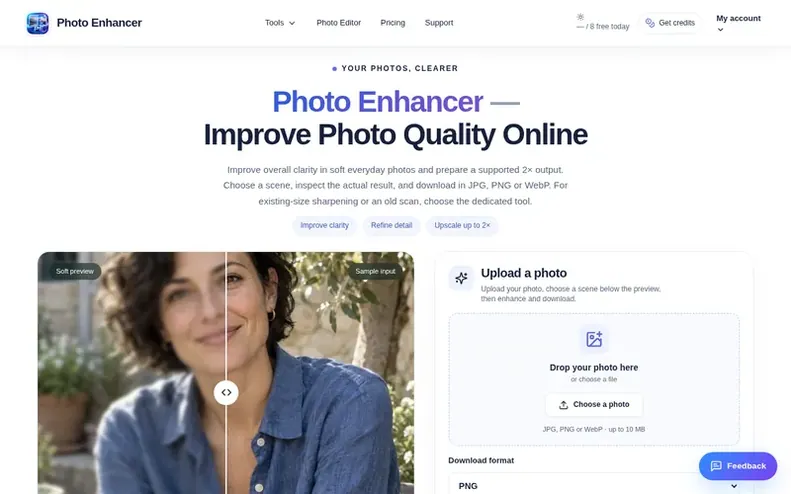This screenshot has height=494, width=791.
Task: Click the before/after comparison slider handle
Action: [x=226, y=393]
